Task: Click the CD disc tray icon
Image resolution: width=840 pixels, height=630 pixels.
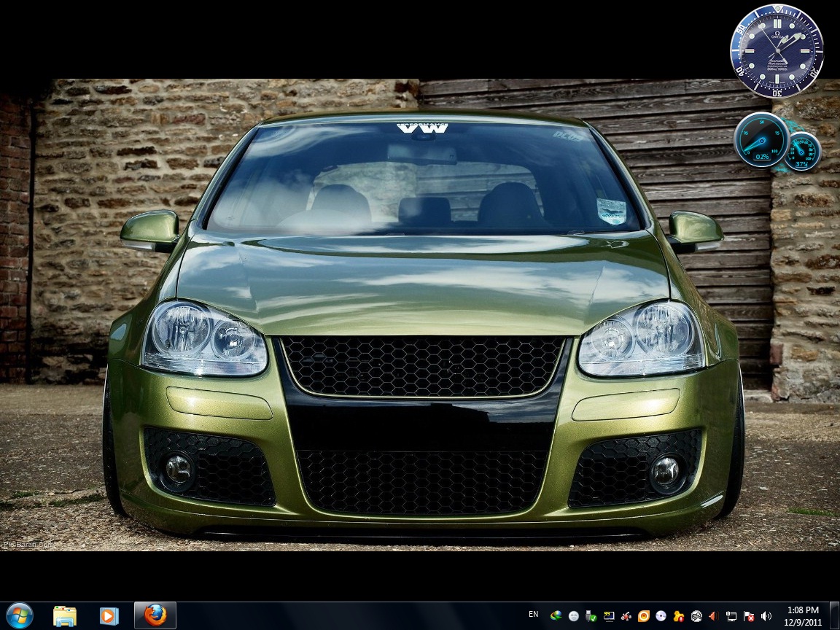Action: click(x=661, y=616)
